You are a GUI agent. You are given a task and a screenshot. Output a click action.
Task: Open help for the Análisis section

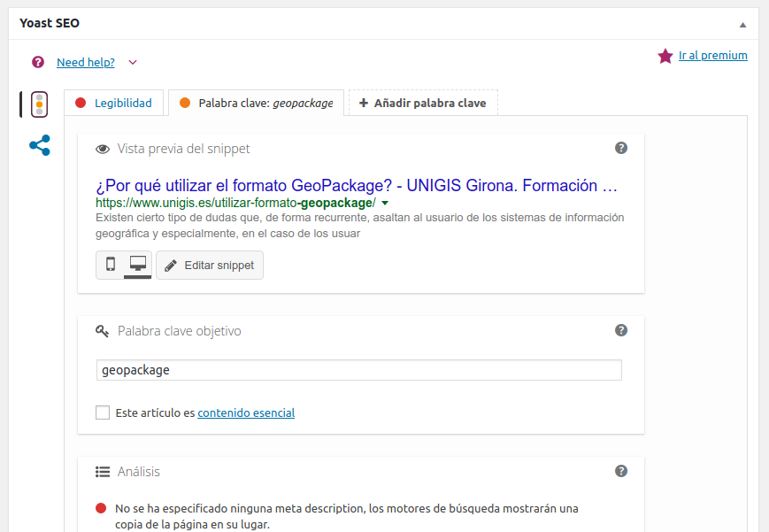click(x=621, y=471)
